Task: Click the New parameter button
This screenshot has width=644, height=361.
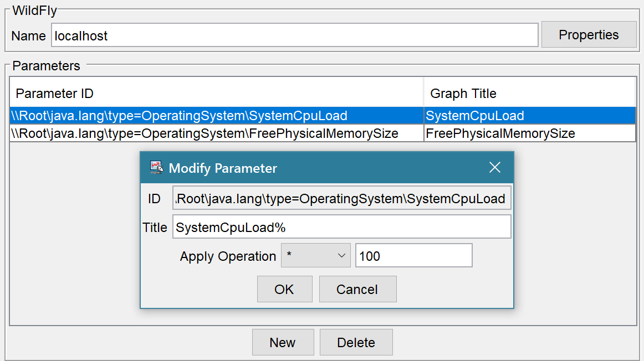Action: 283,342
